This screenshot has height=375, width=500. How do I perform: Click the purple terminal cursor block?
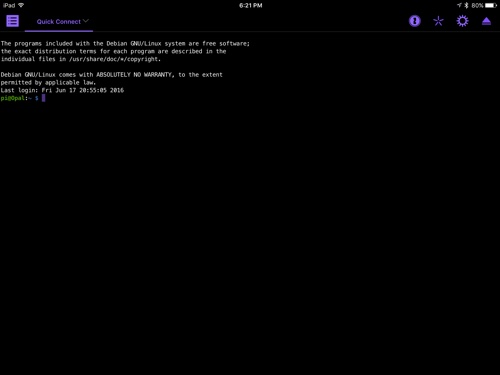(x=43, y=98)
